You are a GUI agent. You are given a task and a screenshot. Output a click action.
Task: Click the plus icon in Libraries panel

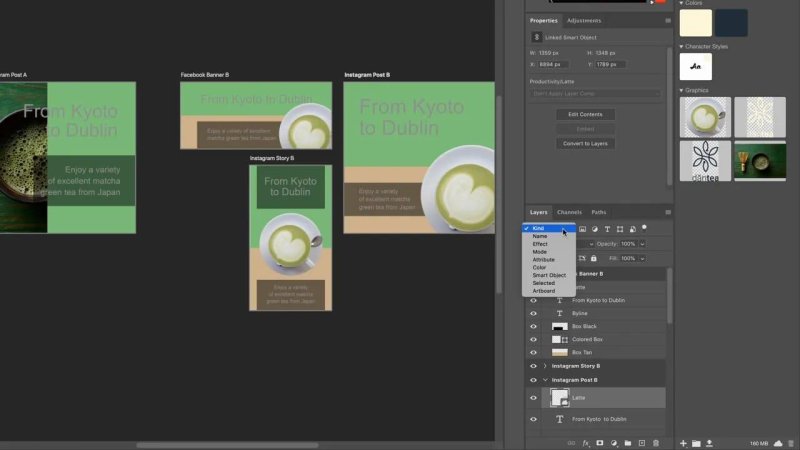point(683,443)
